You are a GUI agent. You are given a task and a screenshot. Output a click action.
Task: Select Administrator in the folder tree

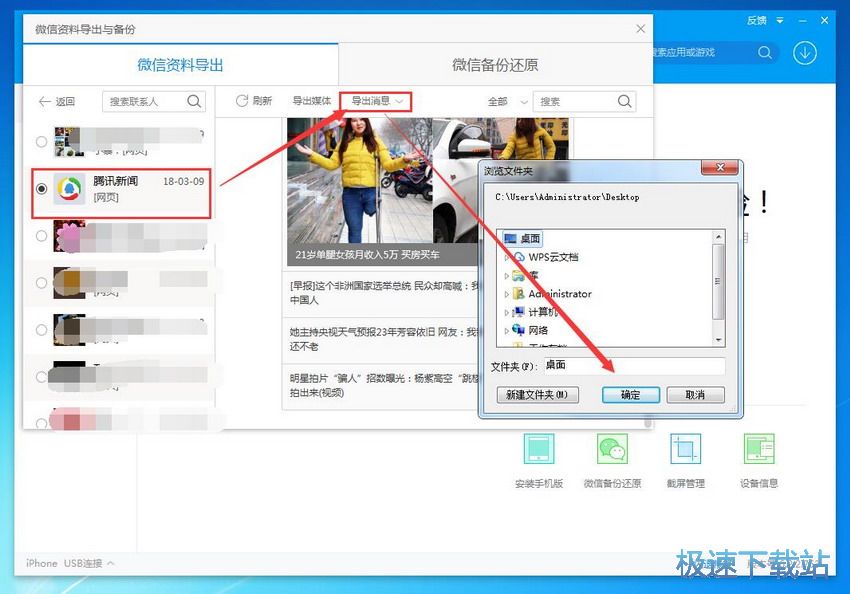point(560,294)
